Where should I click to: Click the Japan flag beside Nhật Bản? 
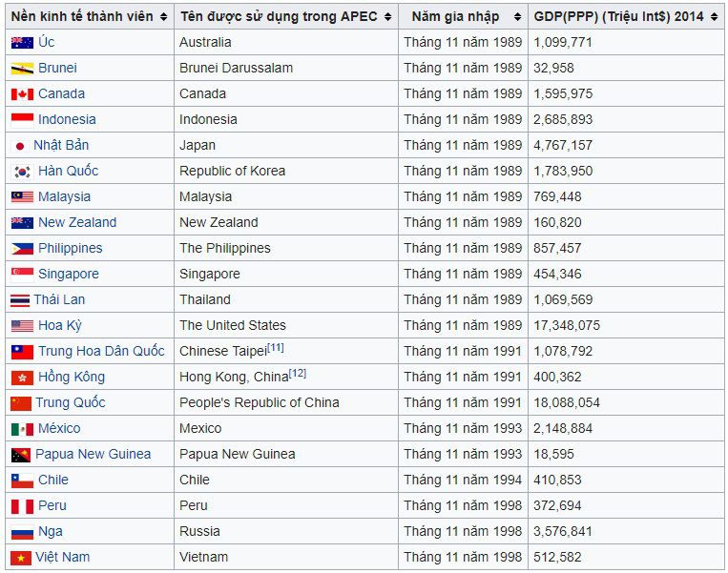(x=19, y=146)
